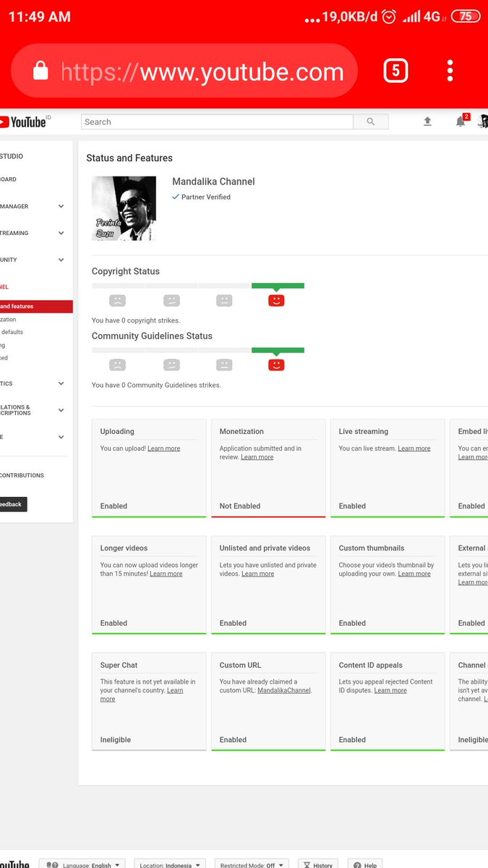Viewport: 488px width, 868px height.
Task: Open Your Contributions in the sidebar
Action: coord(22,475)
